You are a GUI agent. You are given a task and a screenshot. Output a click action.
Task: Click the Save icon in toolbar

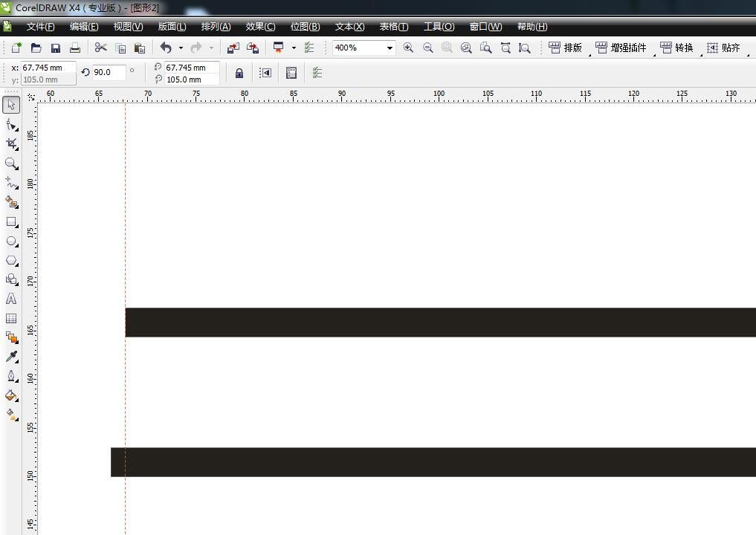[x=56, y=48]
